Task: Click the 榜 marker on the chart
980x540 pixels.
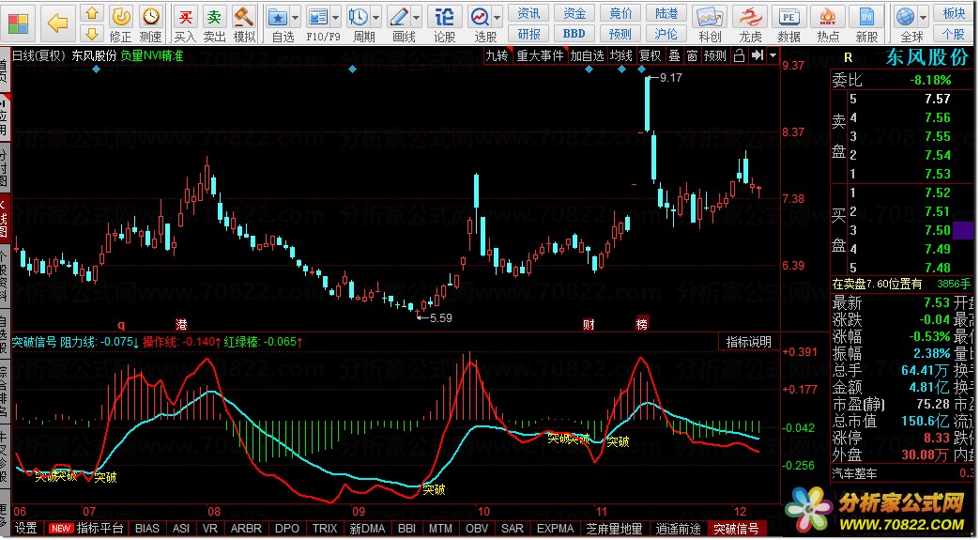Action: click(x=642, y=323)
